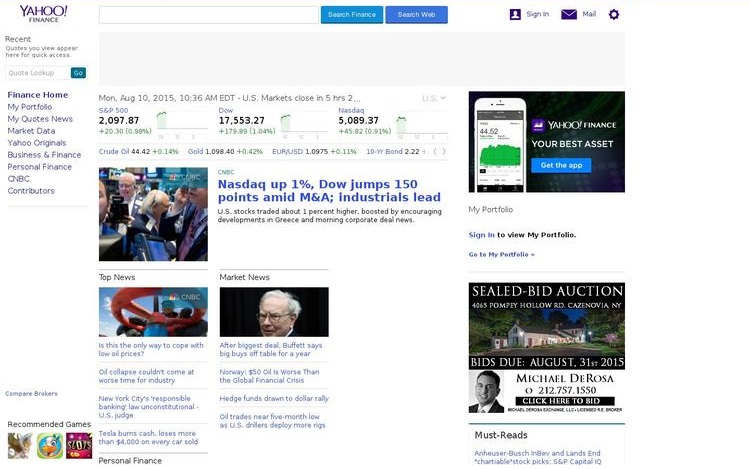Screen dimensions: 750x469
Task: Open the Dow index link
Action: [226, 110]
